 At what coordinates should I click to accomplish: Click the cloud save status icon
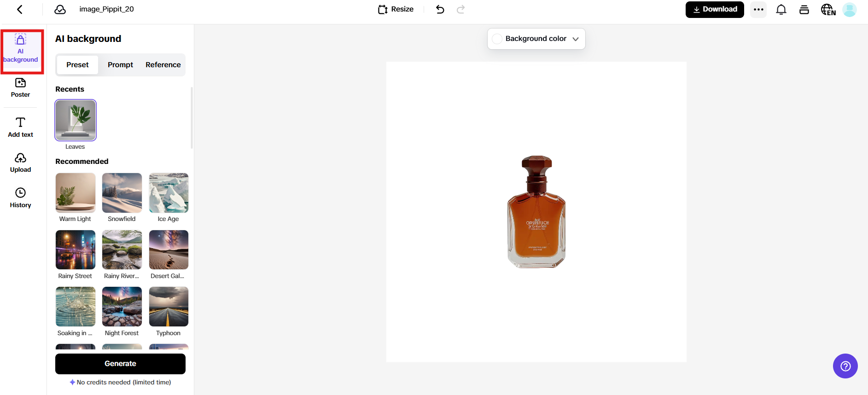click(60, 9)
